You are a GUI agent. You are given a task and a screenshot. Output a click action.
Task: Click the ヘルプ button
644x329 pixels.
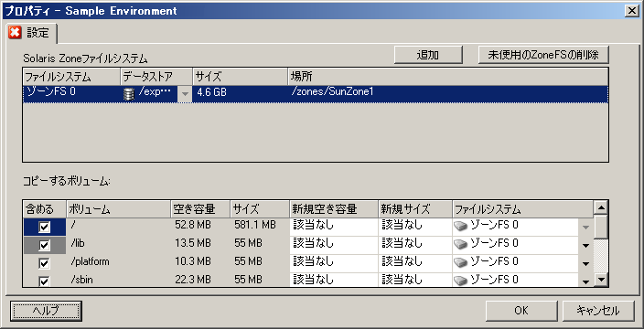[x=46, y=311]
